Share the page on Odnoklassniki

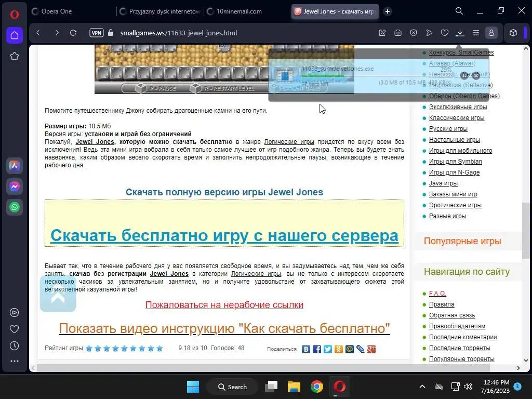coord(338,349)
